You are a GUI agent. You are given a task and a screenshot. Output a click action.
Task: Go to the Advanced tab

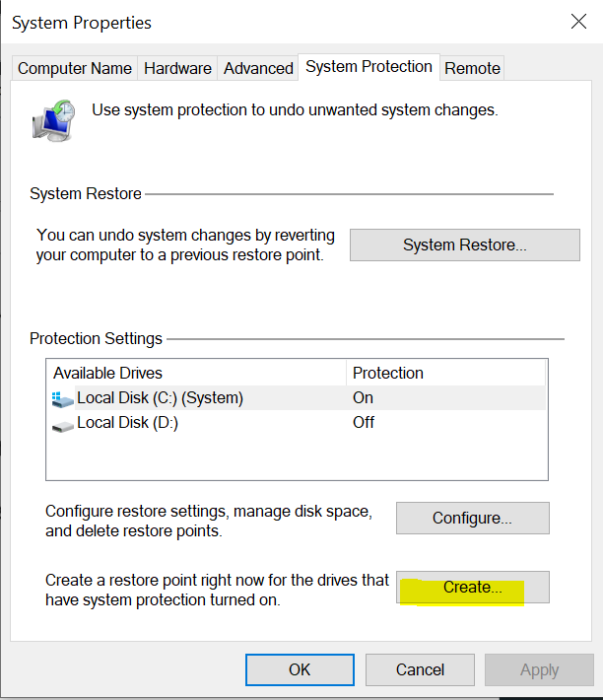tap(258, 68)
